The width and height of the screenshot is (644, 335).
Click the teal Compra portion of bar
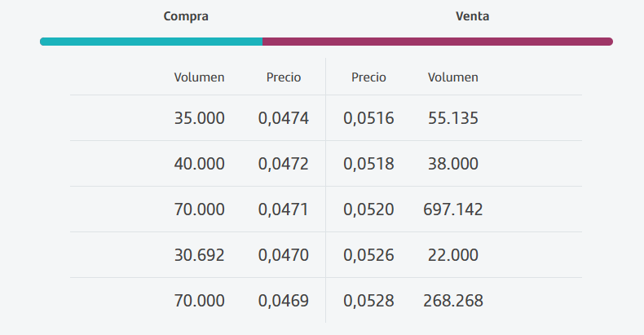(151, 42)
